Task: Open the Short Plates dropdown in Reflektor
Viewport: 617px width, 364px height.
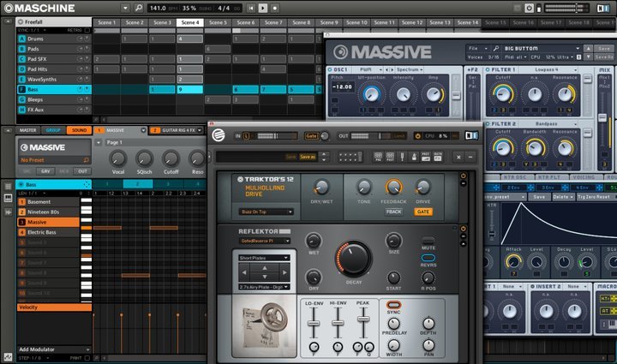Action: tap(264, 258)
